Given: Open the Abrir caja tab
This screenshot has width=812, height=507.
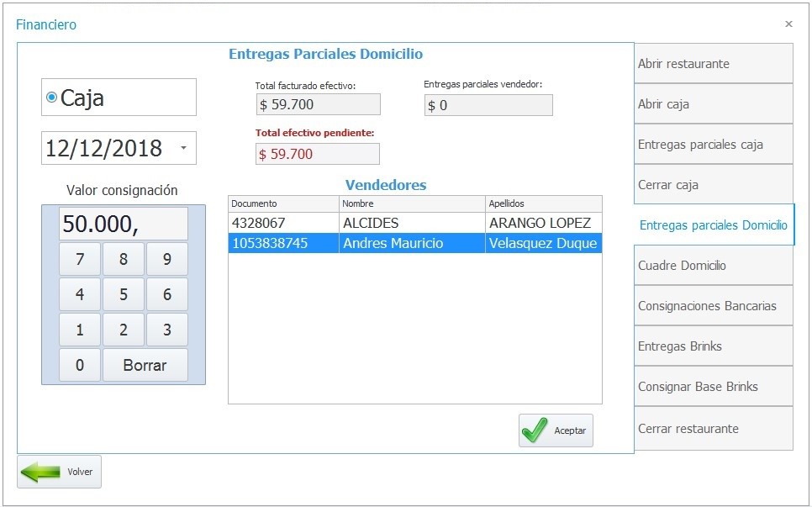Looking at the screenshot, I should click(x=713, y=103).
